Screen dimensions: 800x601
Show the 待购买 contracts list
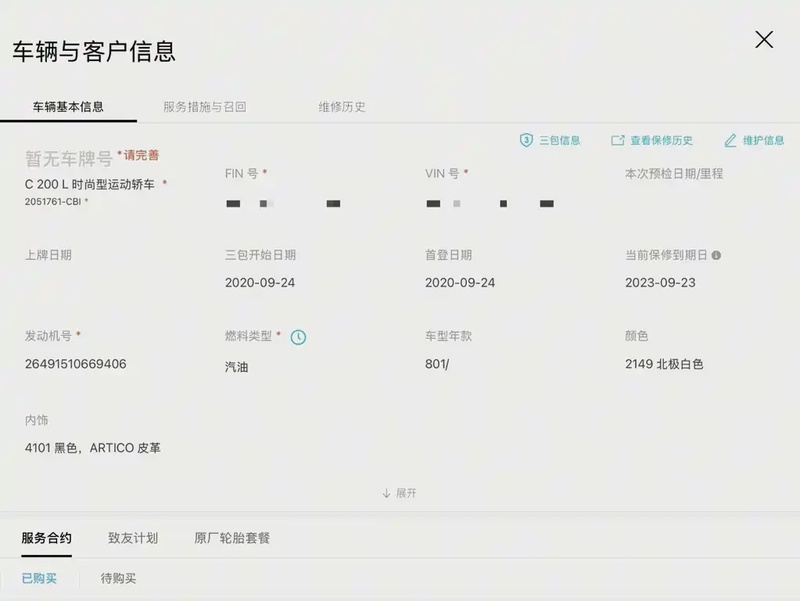tap(118, 578)
